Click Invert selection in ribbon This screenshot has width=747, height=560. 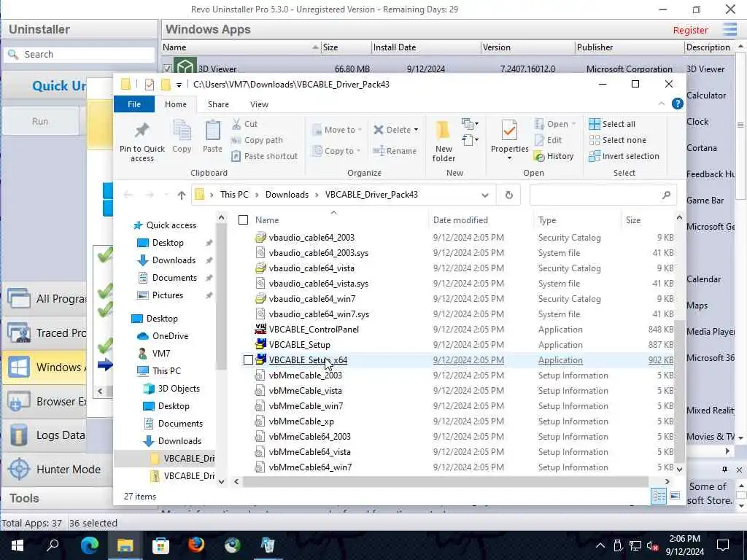[624, 156]
